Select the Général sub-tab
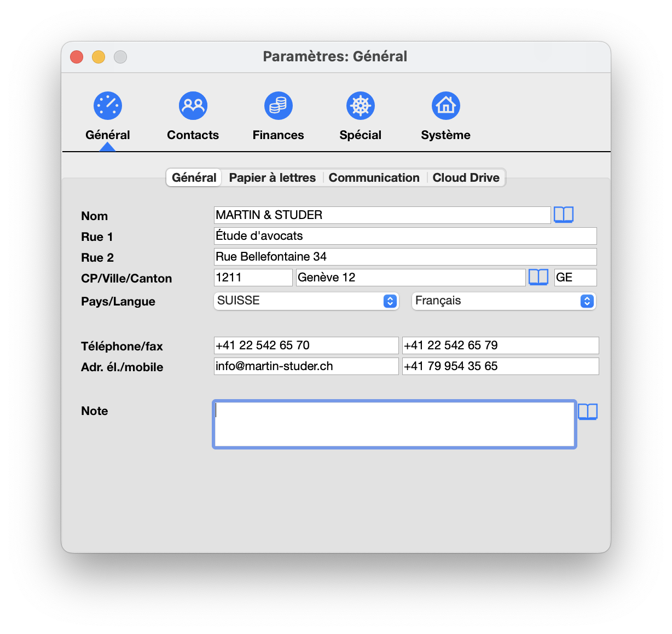 [x=194, y=177]
